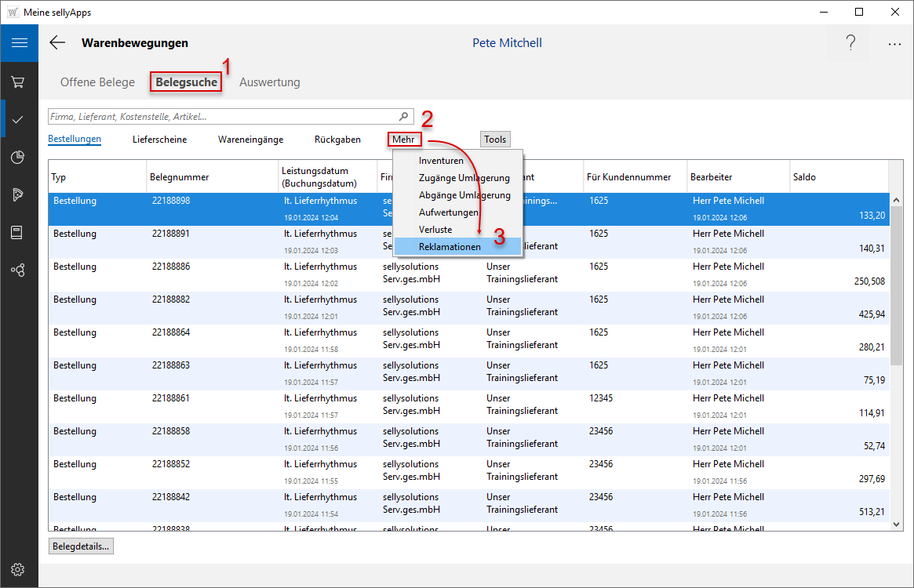Open the hamburger navigation menu
This screenshot has width=914, height=588.
coord(19,43)
